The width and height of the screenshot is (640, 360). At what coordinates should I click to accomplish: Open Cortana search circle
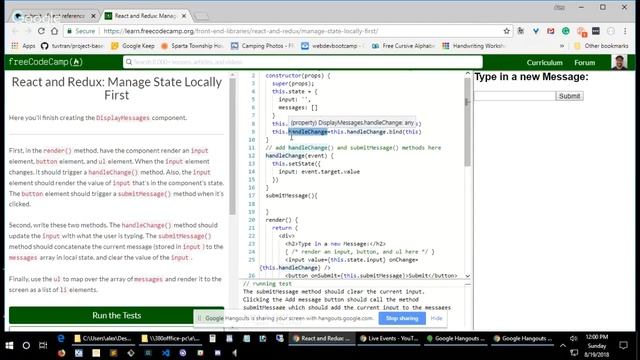click(26, 346)
